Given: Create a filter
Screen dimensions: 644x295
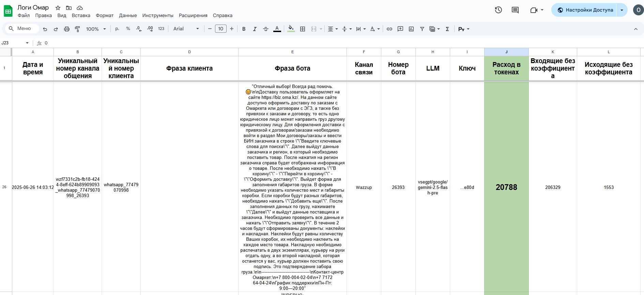Looking at the screenshot, I should click(x=422, y=29).
